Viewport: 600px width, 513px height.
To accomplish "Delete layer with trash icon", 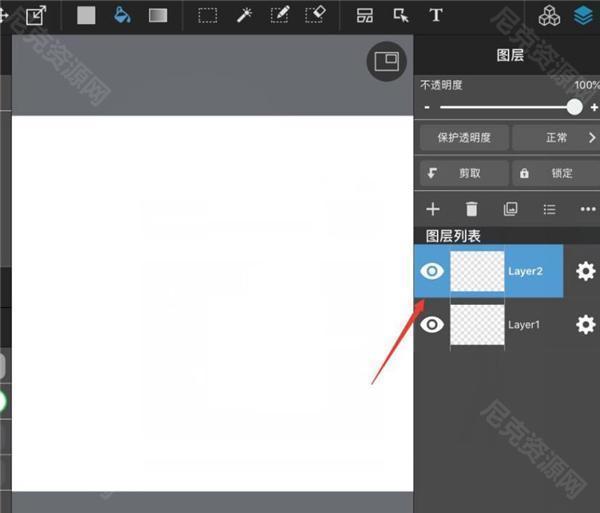I will (x=472, y=209).
